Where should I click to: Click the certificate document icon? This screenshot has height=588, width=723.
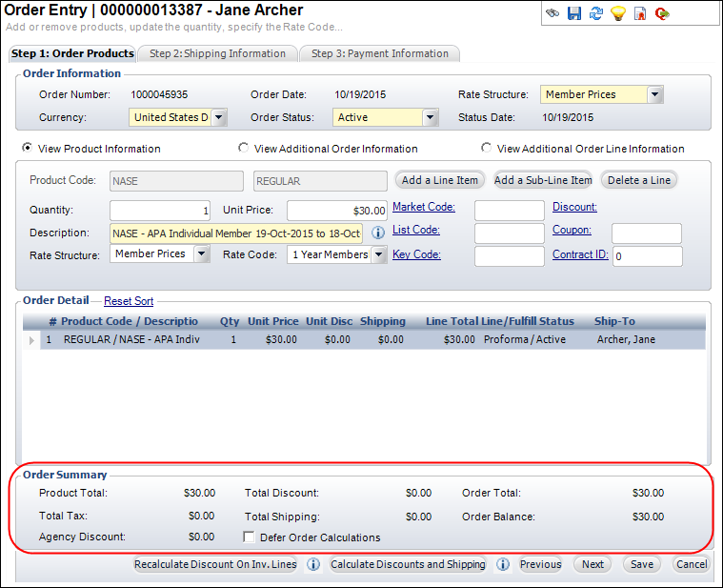tap(640, 13)
